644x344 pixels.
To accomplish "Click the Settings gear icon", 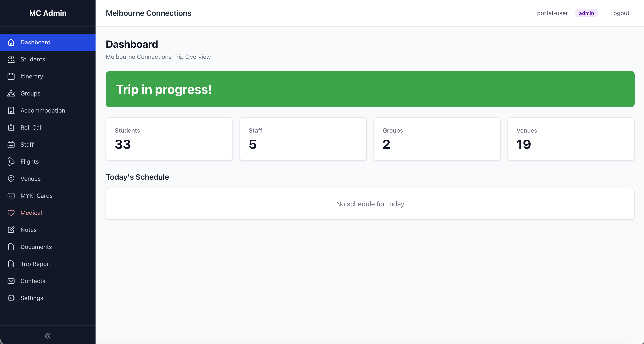I will click(x=11, y=298).
